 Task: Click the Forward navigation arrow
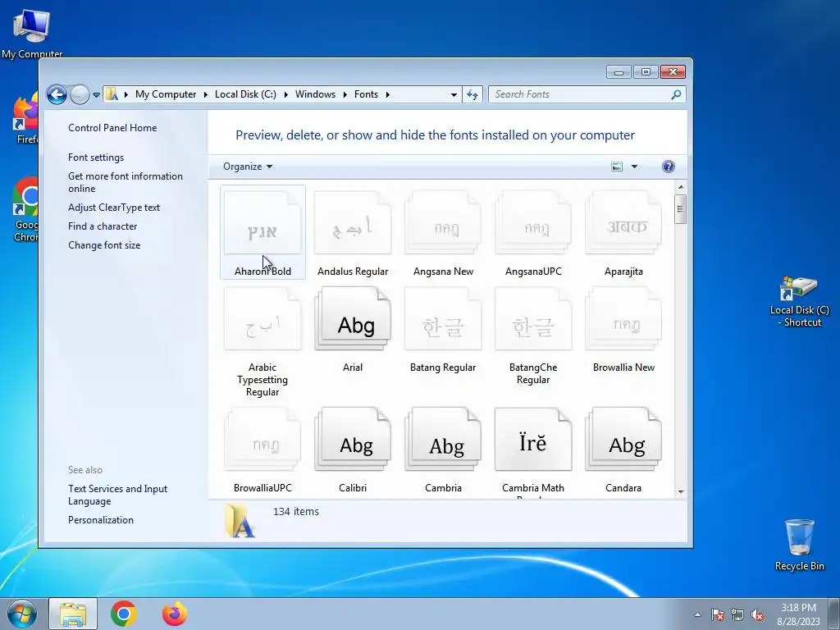[x=80, y=95]
